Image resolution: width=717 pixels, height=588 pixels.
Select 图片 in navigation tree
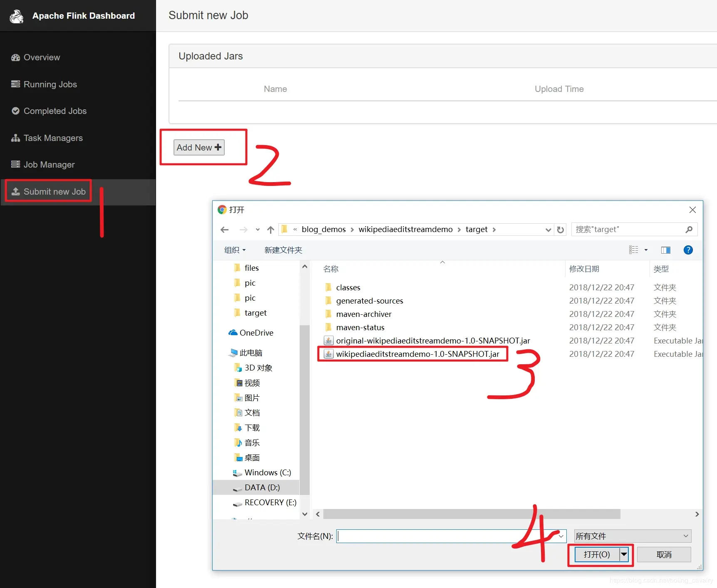click(x=252, y=398)
